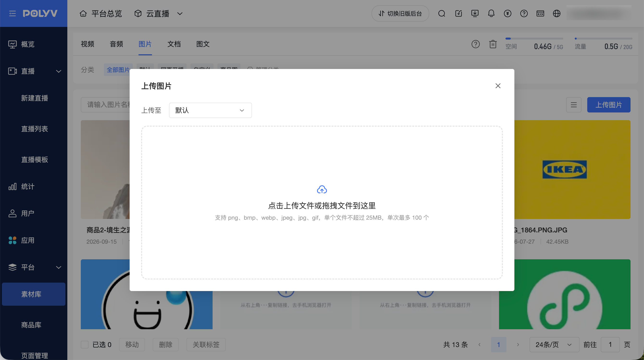
Task: Open the notifications bell
Action: (x=491, y=13)
